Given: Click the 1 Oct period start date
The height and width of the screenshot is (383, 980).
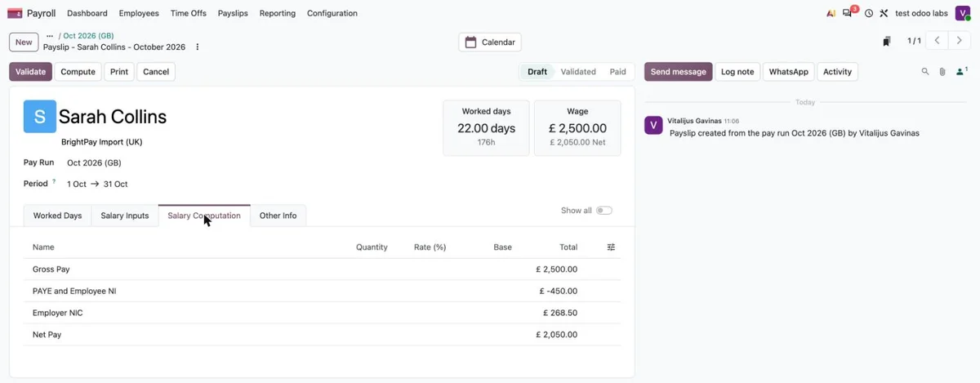Looking at the screenshot, I should coord(77,184).
